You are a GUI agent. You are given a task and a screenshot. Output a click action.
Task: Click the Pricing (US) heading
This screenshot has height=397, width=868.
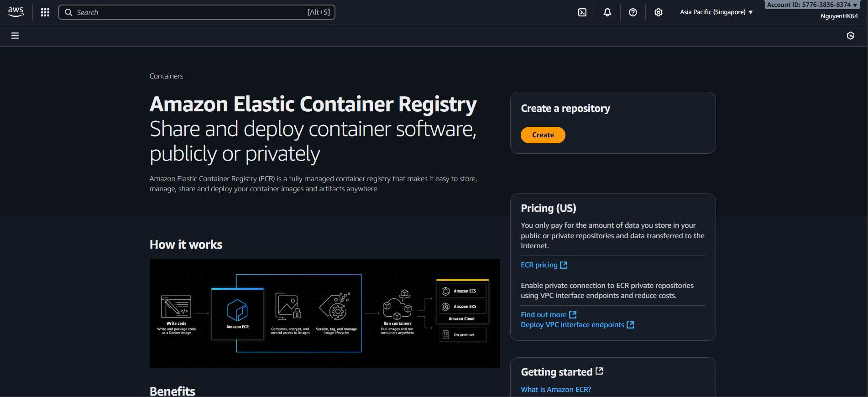pos(549,208)
